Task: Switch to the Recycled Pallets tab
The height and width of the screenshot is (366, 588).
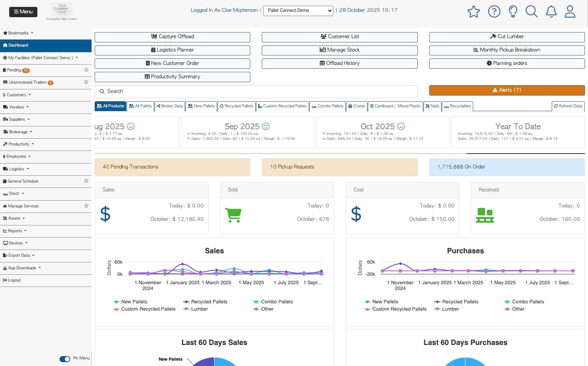Action: 236,106
